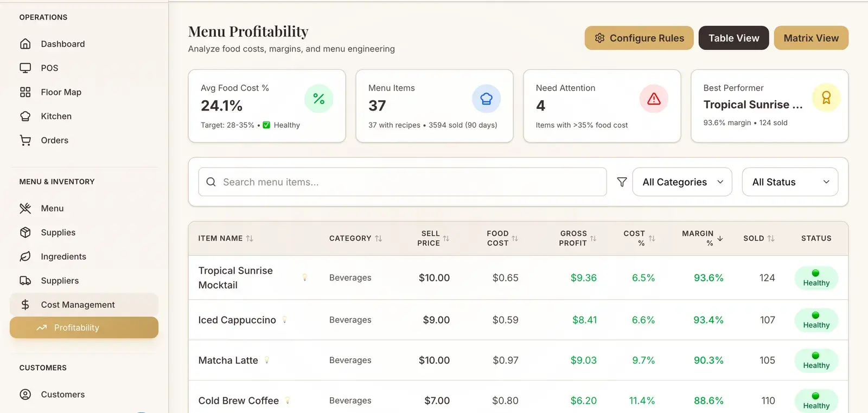Viewport: 868px width, 413px height.
Task: Click the POS monitor icon
Action: tap(25, 68)
